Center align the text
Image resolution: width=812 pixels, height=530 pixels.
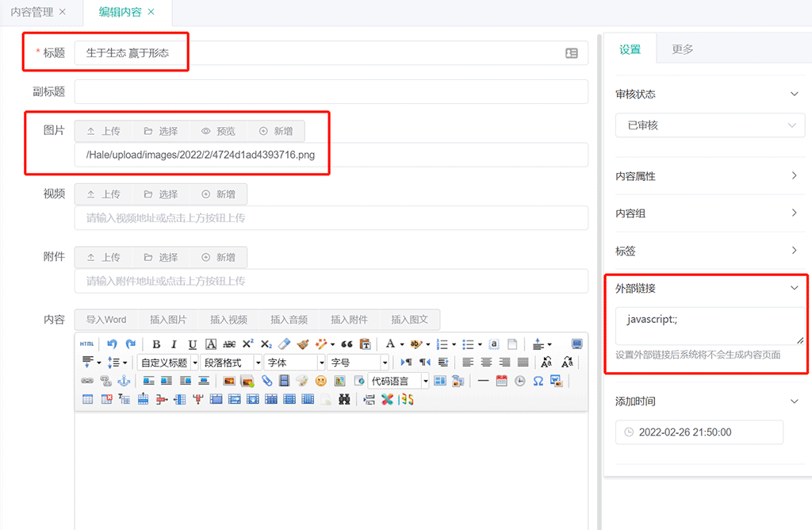(x=486, y=363)
